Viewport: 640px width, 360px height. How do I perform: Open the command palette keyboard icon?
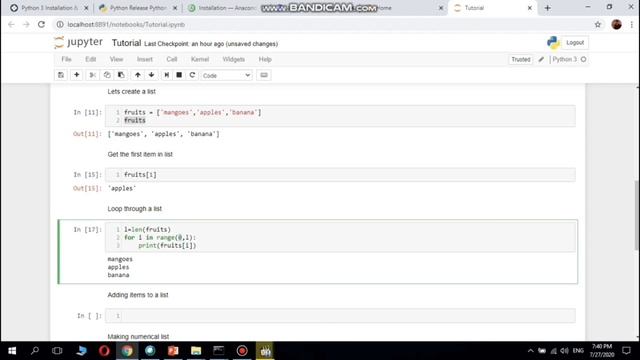point(264,75)
